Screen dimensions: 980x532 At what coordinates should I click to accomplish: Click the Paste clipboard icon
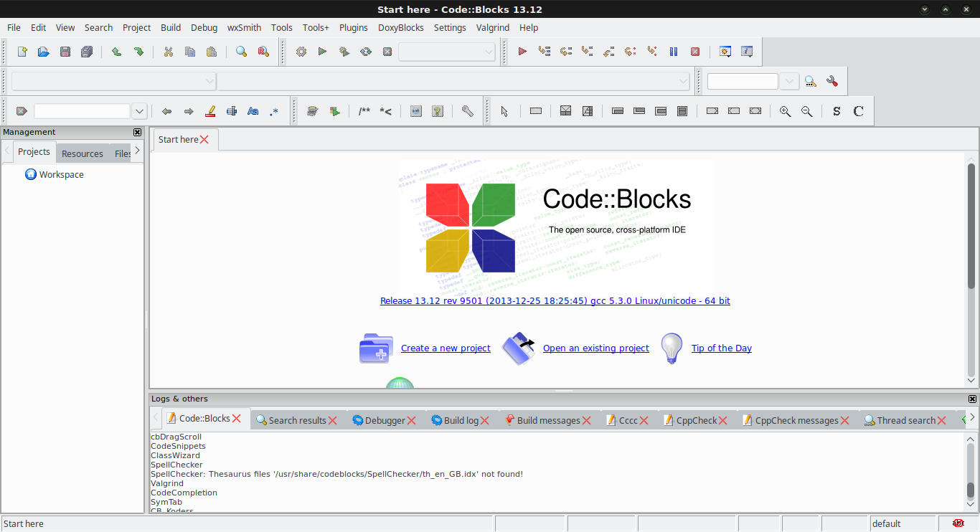(x=212, y=52)
